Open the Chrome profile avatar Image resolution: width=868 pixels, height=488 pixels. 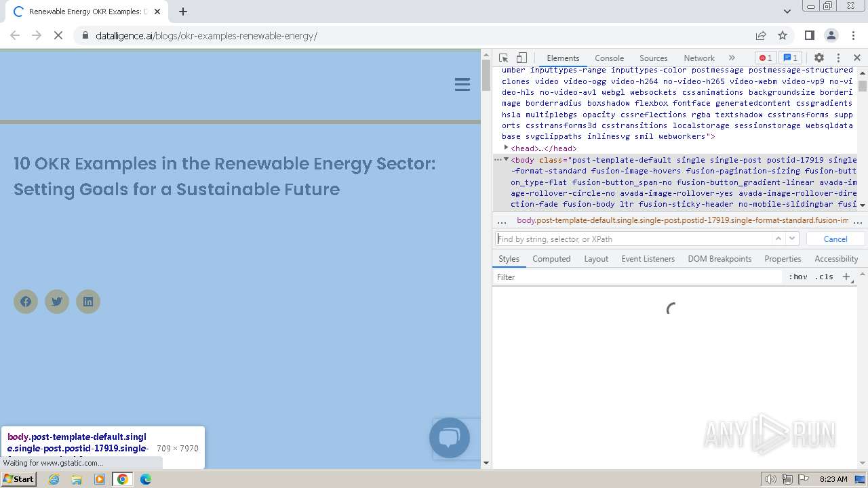pos(831,35)
